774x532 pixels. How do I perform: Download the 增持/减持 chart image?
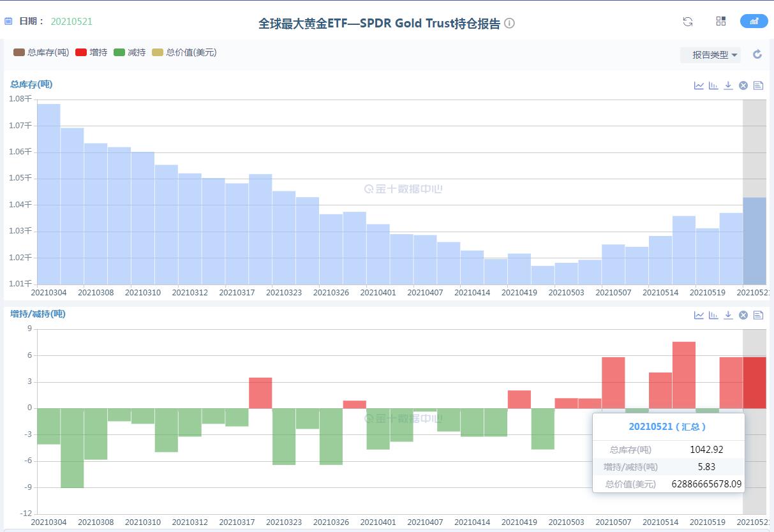click(728, 315)
